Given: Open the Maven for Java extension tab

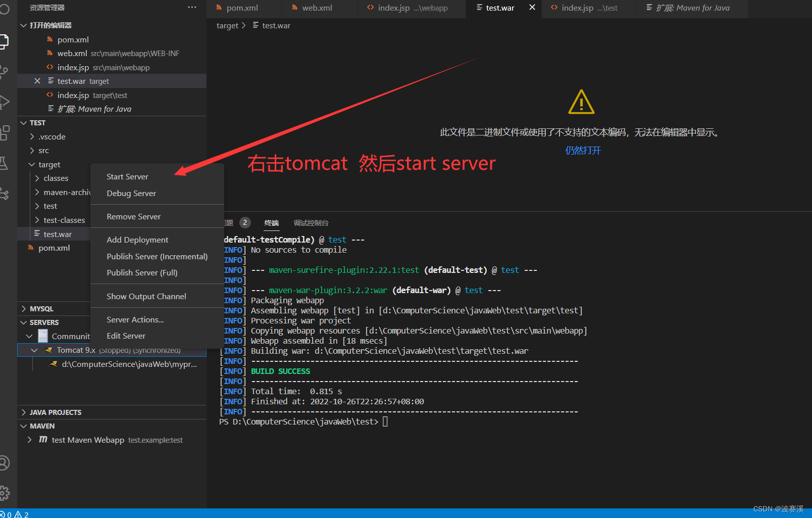Looking at the screenshot, I should pyautogui.click(x=692, y=8).
